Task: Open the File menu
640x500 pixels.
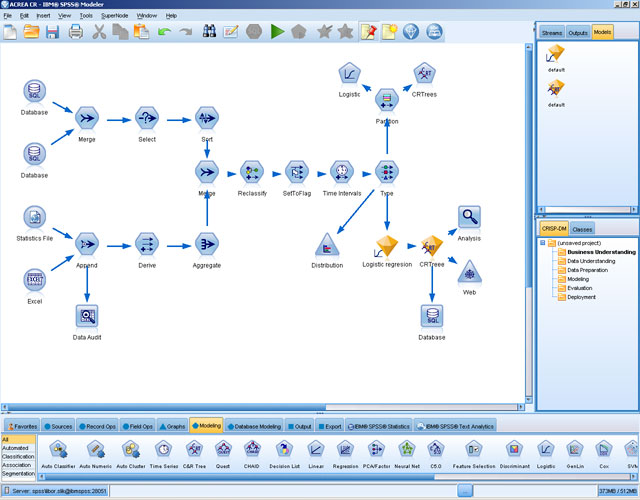Action: (x=8, y=16)
